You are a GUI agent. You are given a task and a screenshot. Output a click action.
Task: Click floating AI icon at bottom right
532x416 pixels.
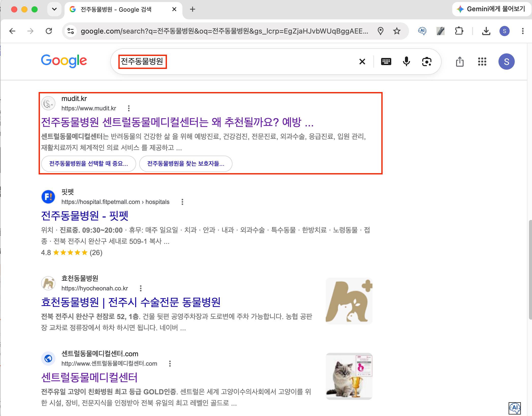515,408
